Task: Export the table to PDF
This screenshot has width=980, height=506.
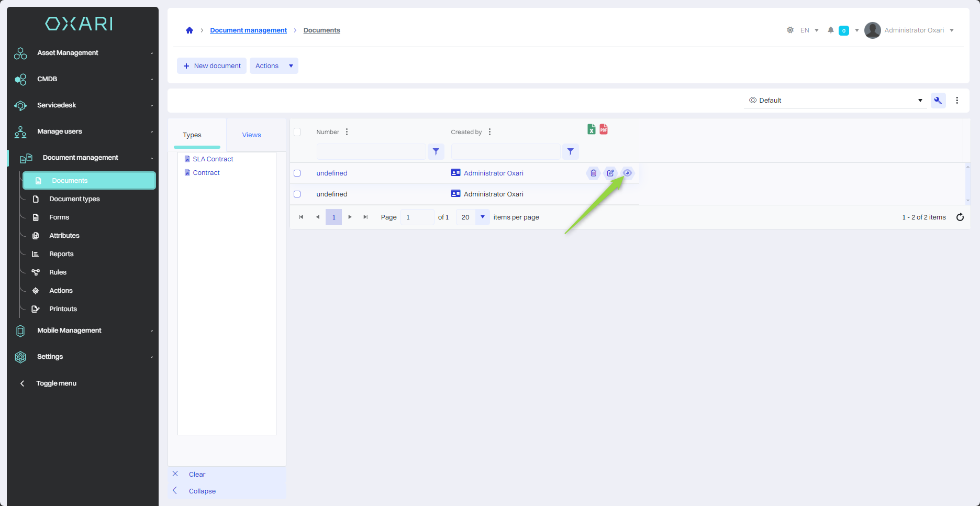Action: [604, 129]
